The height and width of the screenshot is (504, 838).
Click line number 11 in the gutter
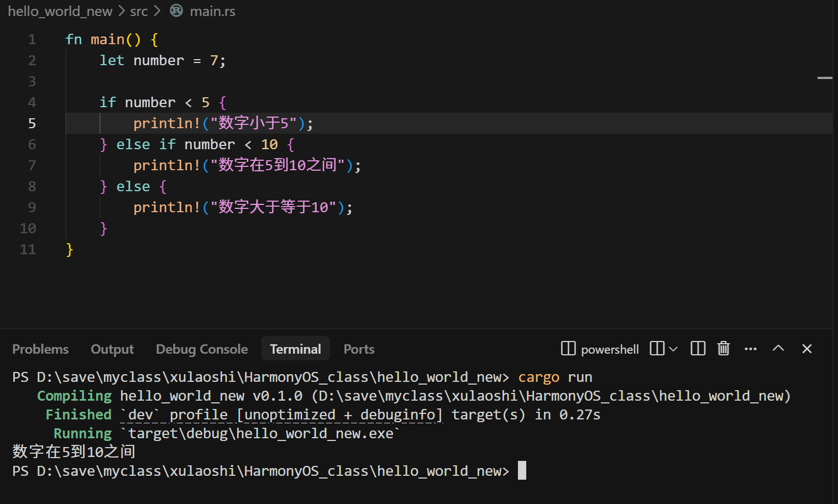(28, 250)
